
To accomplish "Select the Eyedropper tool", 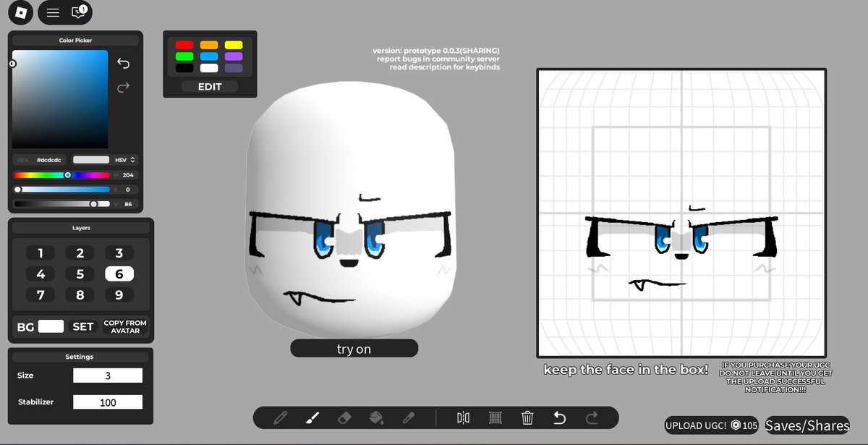I will (408, 418).
